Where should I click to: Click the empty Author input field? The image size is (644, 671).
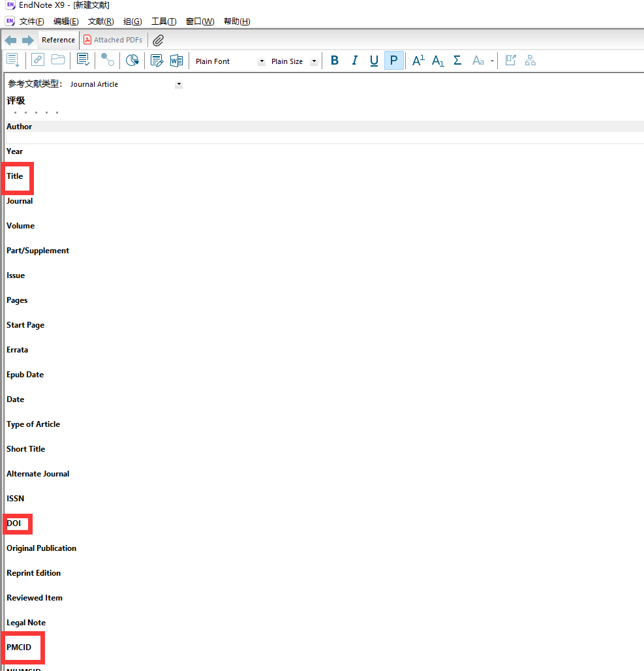coord(324,137)
